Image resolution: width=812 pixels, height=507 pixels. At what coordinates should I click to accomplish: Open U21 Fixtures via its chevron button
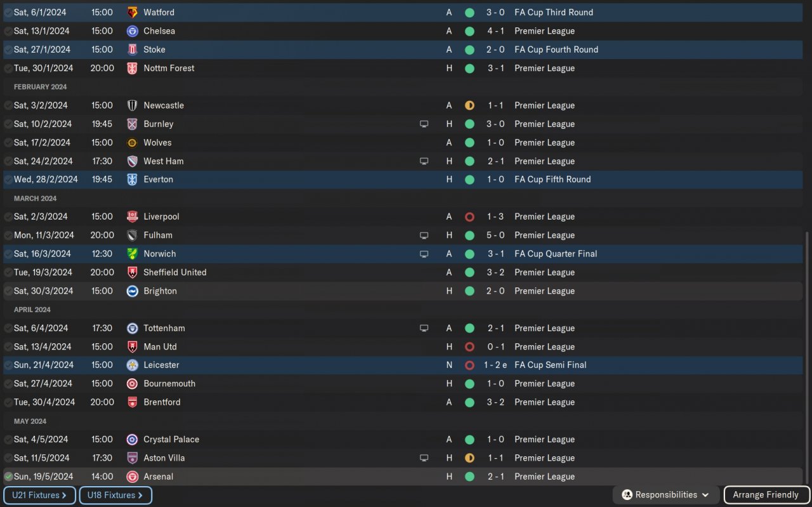[x=39, y=495]
